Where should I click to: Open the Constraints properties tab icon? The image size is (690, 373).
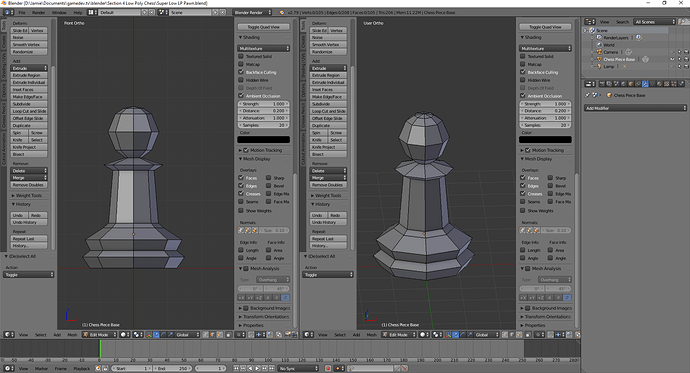[638, 84]
